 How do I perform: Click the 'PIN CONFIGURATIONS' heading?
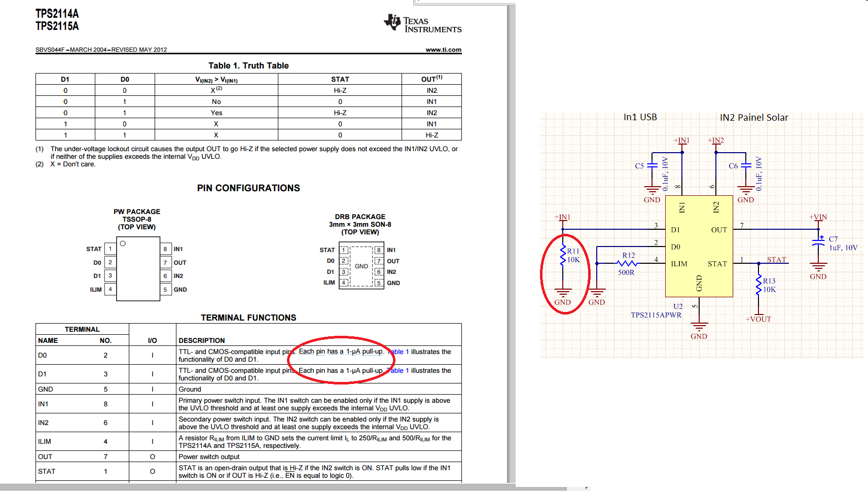tap(248, 188)
